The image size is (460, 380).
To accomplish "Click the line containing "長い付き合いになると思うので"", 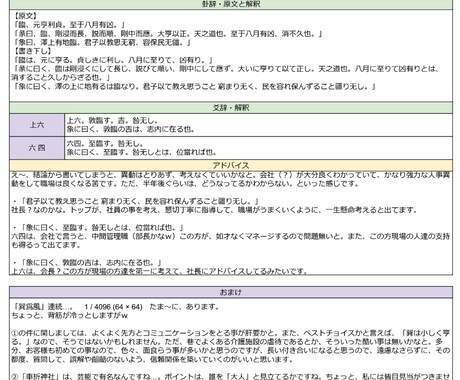I will point(231,350).
